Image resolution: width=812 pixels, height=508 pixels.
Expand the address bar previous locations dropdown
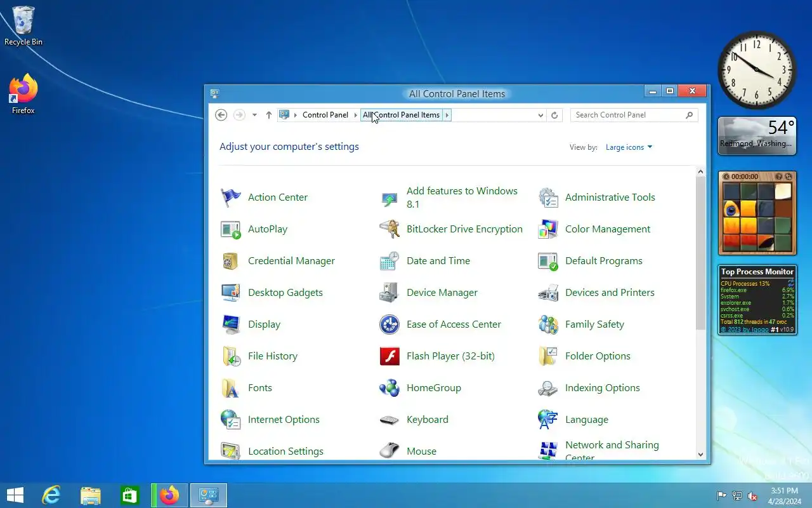[540, 116]
